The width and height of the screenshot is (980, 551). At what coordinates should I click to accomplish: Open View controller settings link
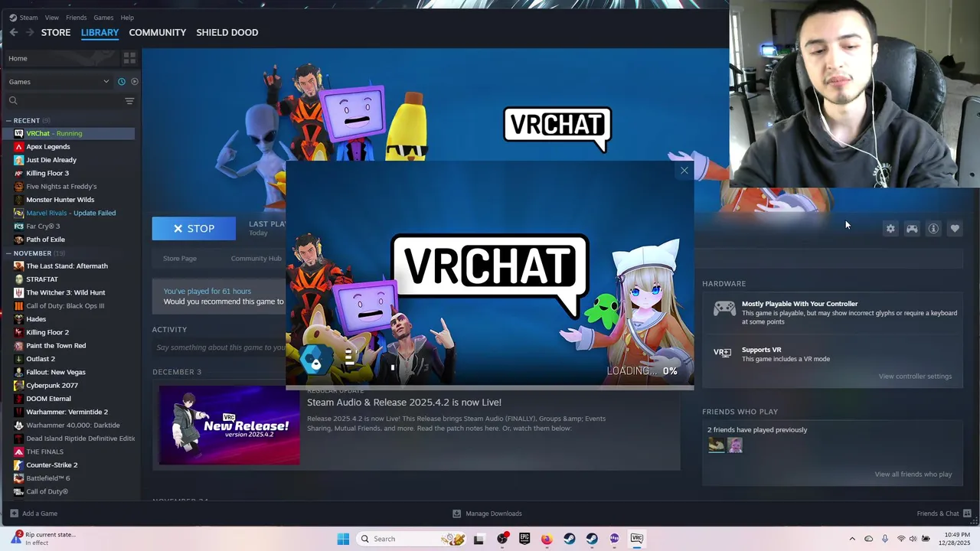click(915, 377)
